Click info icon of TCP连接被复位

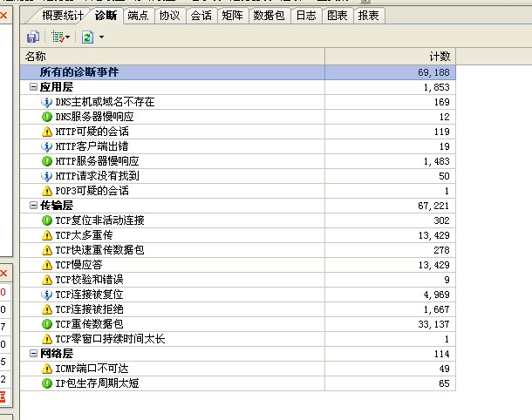click(46, 295)
